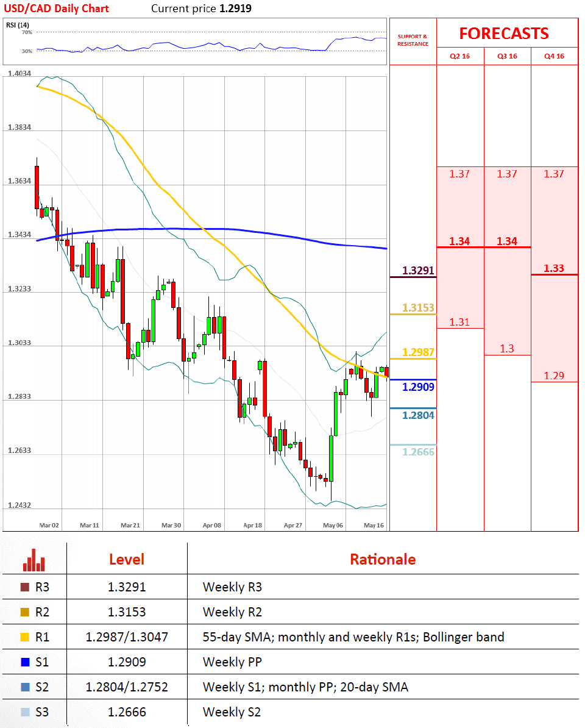Click the Q3 16 low forecast 1.3
Viewport: 585px width, 728px height.
point(506,348)
